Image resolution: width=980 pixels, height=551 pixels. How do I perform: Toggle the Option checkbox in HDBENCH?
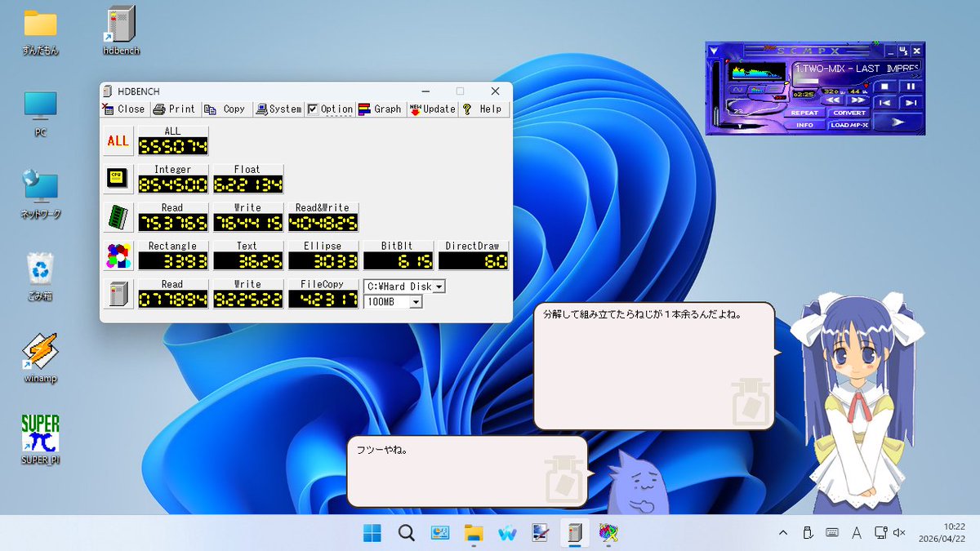[x=330, y=109]
